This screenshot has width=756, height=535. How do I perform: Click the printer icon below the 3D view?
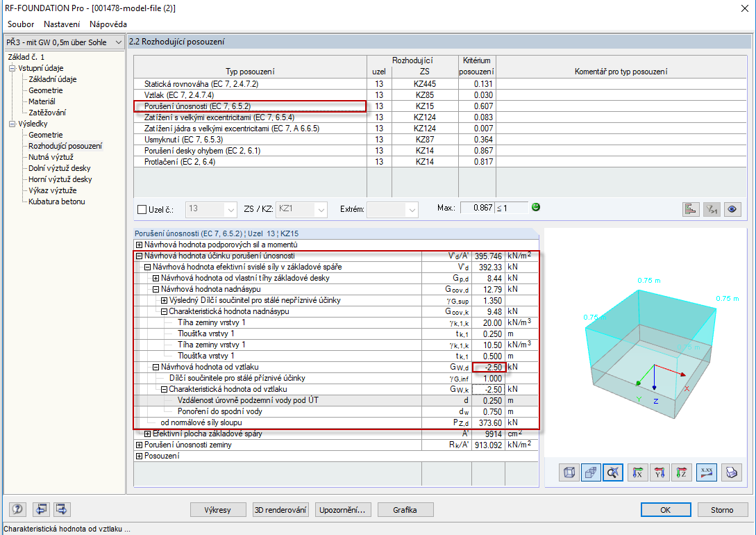(x=732, y=472)
